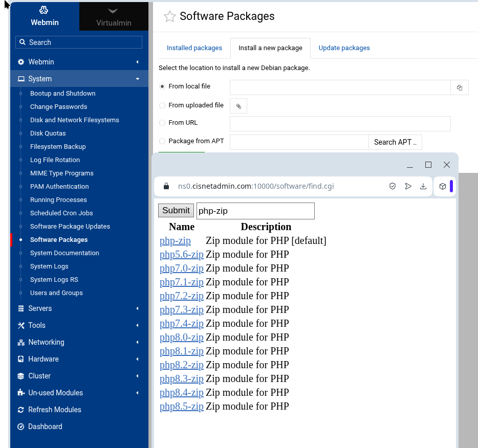The image size is (478, 448).
Task: Click the padlock icon beside the URL
Action: click(166, 186)
